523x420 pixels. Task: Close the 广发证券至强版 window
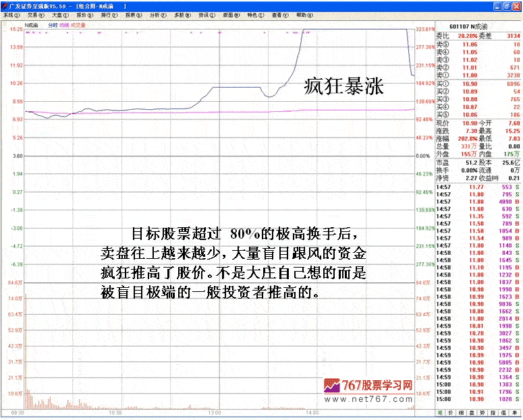pos(516,5)
